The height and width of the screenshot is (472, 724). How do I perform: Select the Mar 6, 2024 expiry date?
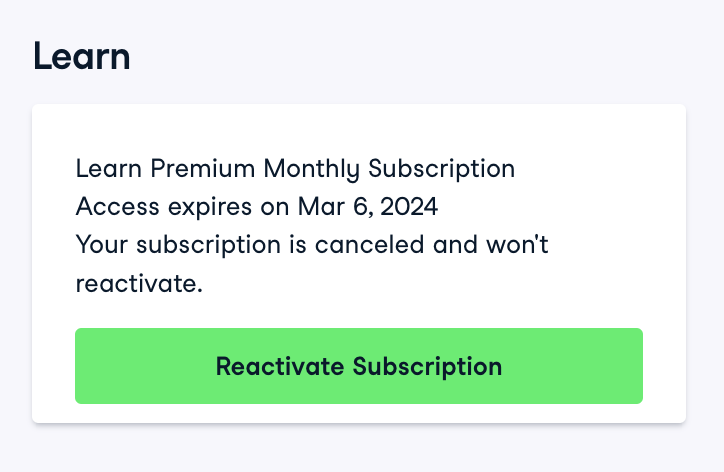click(x=368, y=207)
